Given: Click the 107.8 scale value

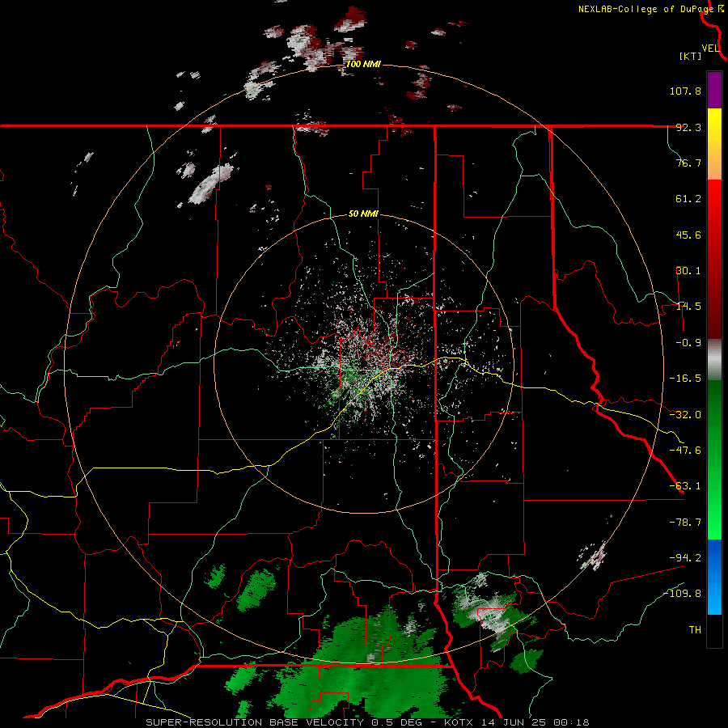Looking at the screenshot, I should click(685, 91).
